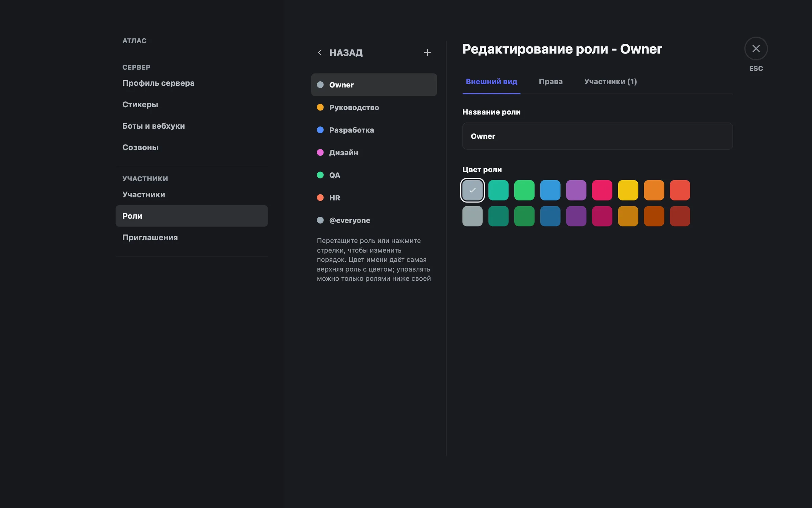Select the Внешний вид tab

(x=491, y=82)
